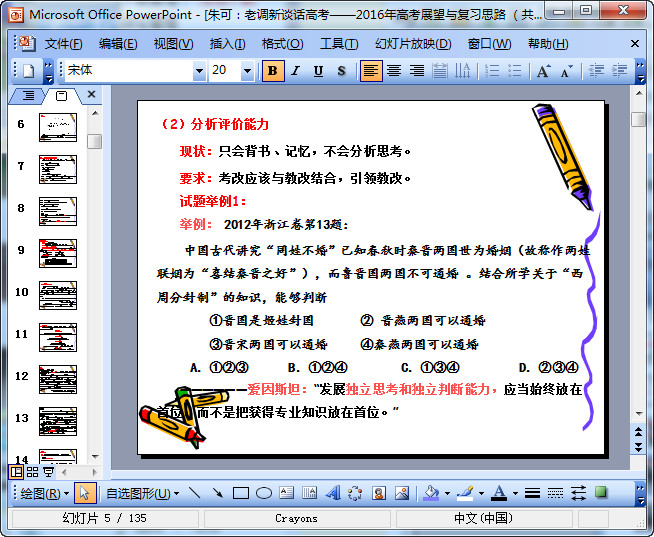654x537 pixels.
Task: Toggle the bulleted list button
Action: [x=515, y=71]
